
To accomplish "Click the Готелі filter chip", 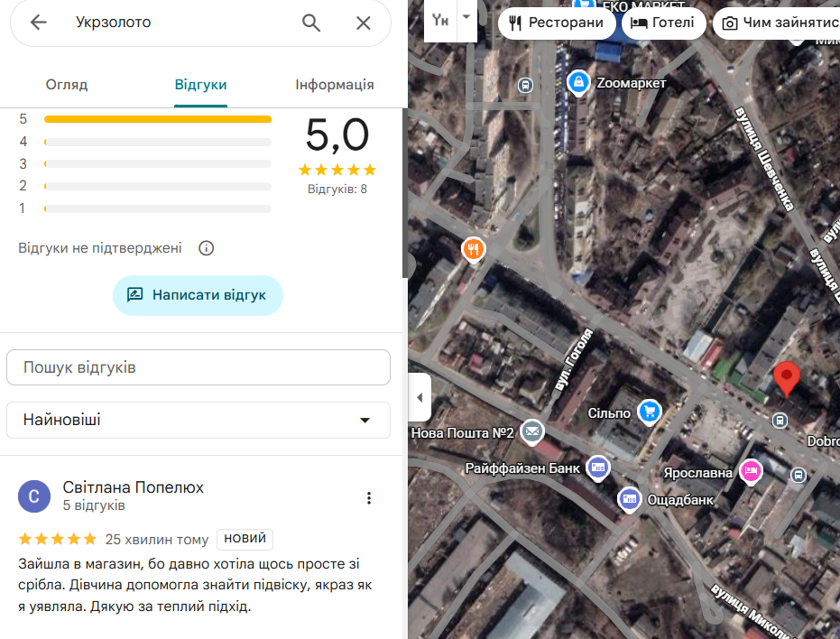I will pos(664,23).
